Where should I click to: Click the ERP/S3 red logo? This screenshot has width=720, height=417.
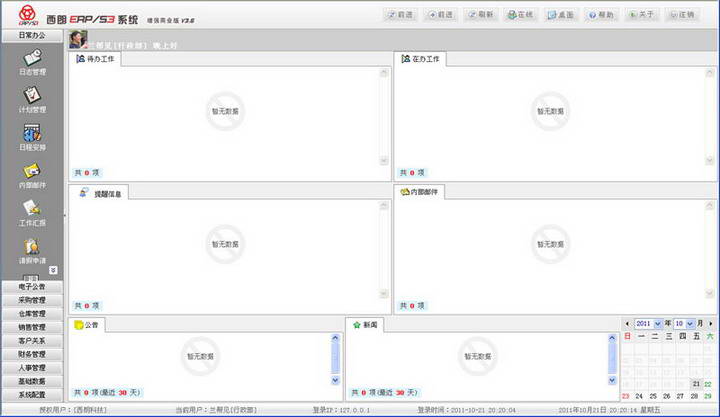point(28,15)
